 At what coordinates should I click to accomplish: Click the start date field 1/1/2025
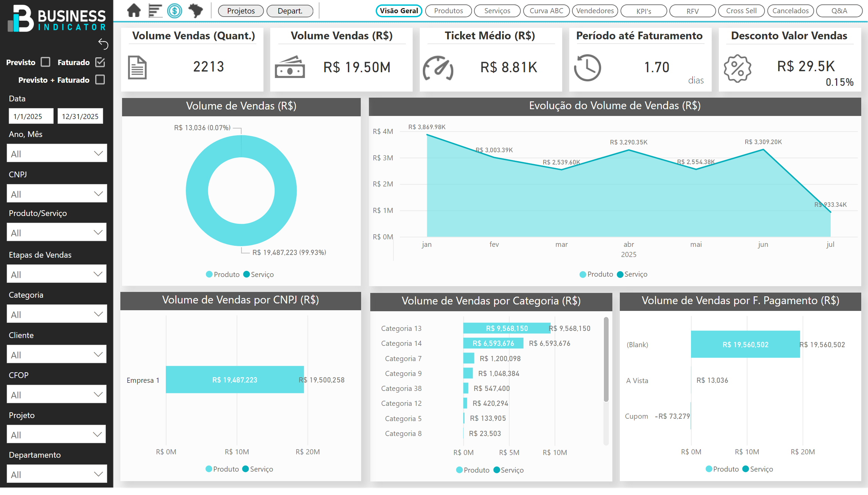click(x=31, y=116)
